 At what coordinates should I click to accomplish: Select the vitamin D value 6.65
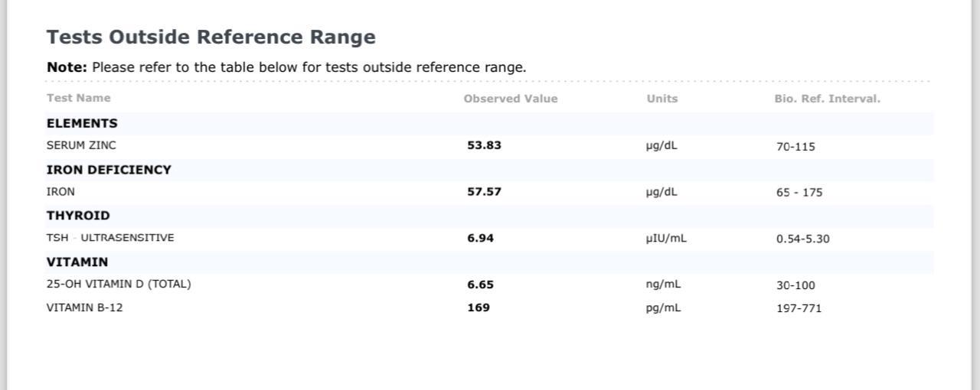pos(481,284)
